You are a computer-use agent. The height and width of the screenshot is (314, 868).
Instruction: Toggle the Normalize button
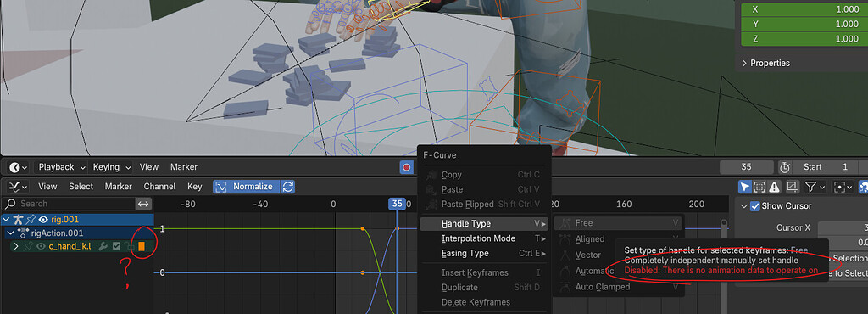[x=247, y=187]
